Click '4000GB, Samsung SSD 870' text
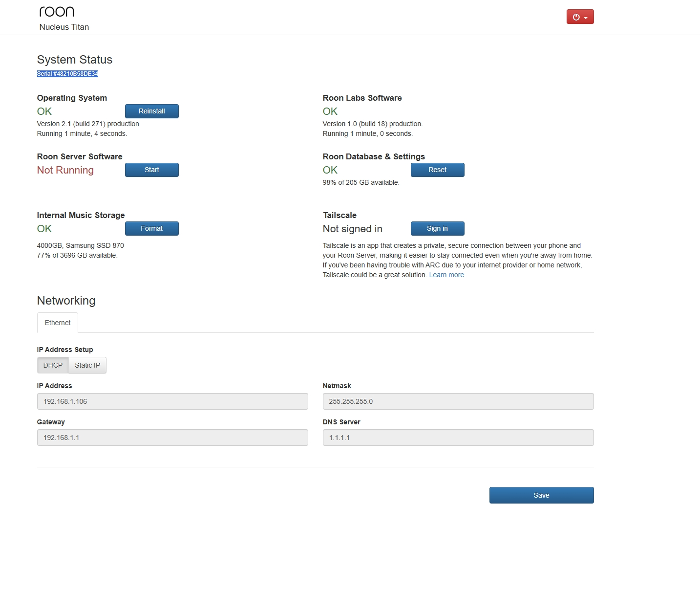This screenshot has height=614, width=700. (80, 245)
